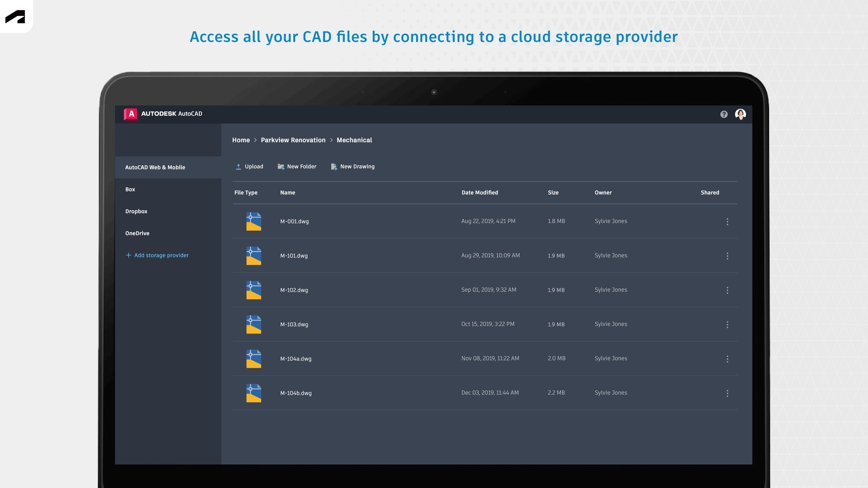Switch to the Box storage tab
The width and height of the screenshot is (868, 488).
[130, 189]
